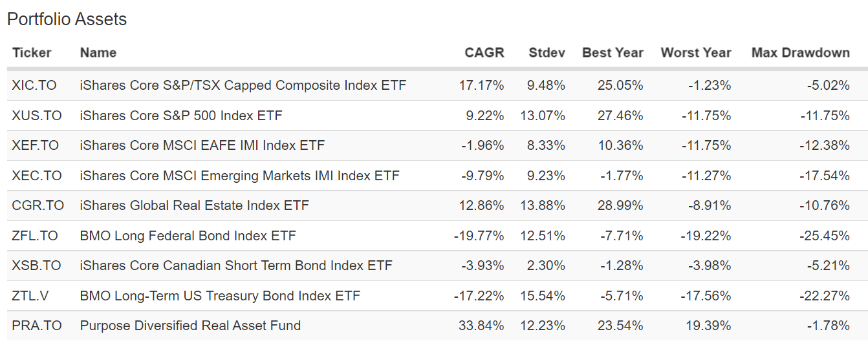Select BMO Long Federal Bond Index ETF
This screenshot has height=354, width=868.
[x=188, y=236]
